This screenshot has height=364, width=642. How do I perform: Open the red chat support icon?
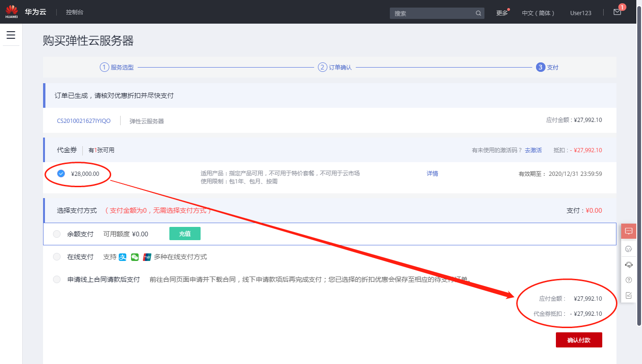coord(629,231)
